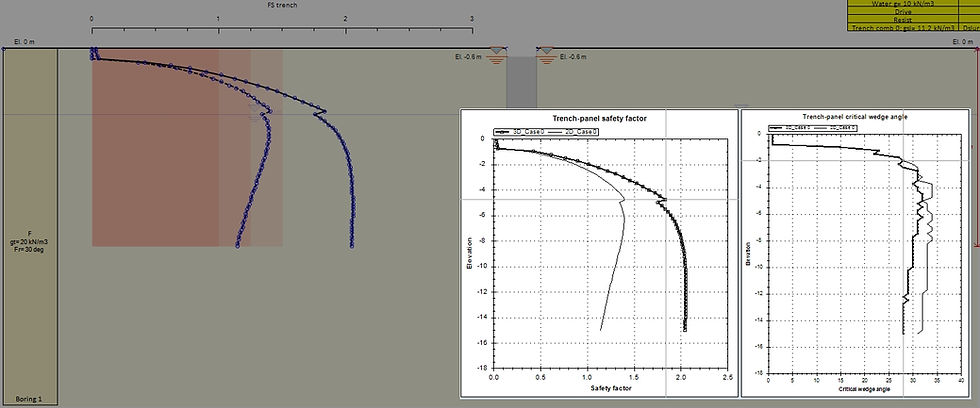
Task: Click the 'Trench comb 0' table cell
Action: 904,27
